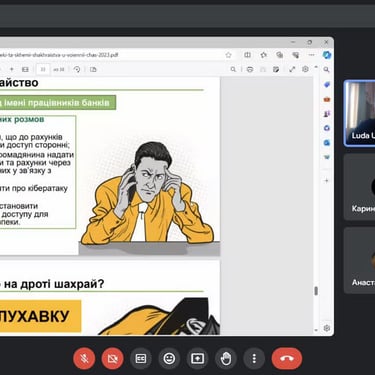The width and height of the screenshot is (375, 375).
Task: Click the Edge sidebar search icon
Action: (x=326, y=69)
